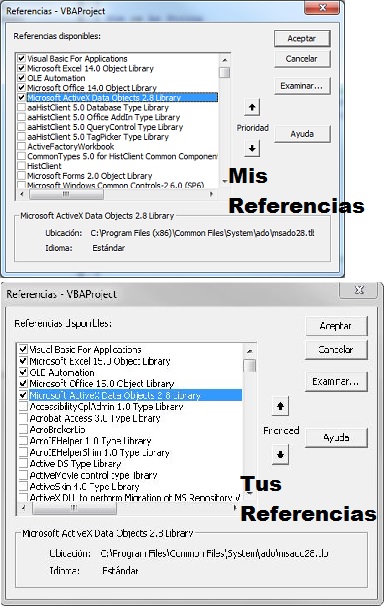384x609 pixels.
Task: Uncheck Microsoft Office 15.0 Object Library
Action: pyautogui.click(x=23, y=384)
